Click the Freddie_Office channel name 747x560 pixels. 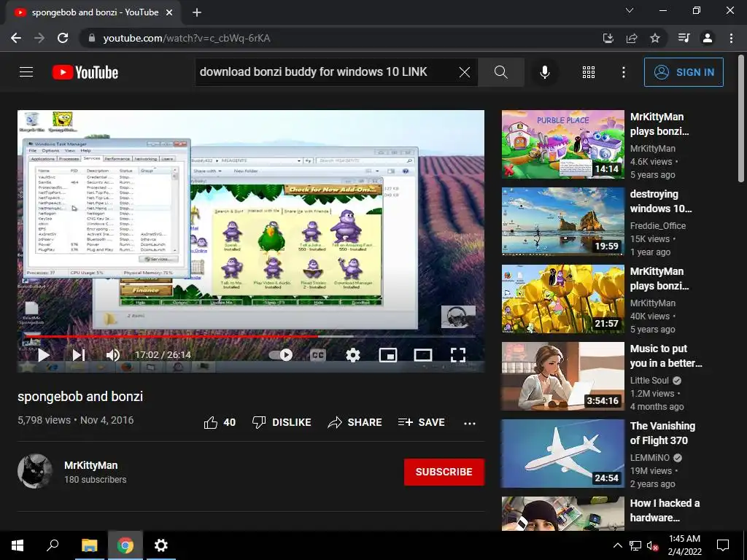658,226
